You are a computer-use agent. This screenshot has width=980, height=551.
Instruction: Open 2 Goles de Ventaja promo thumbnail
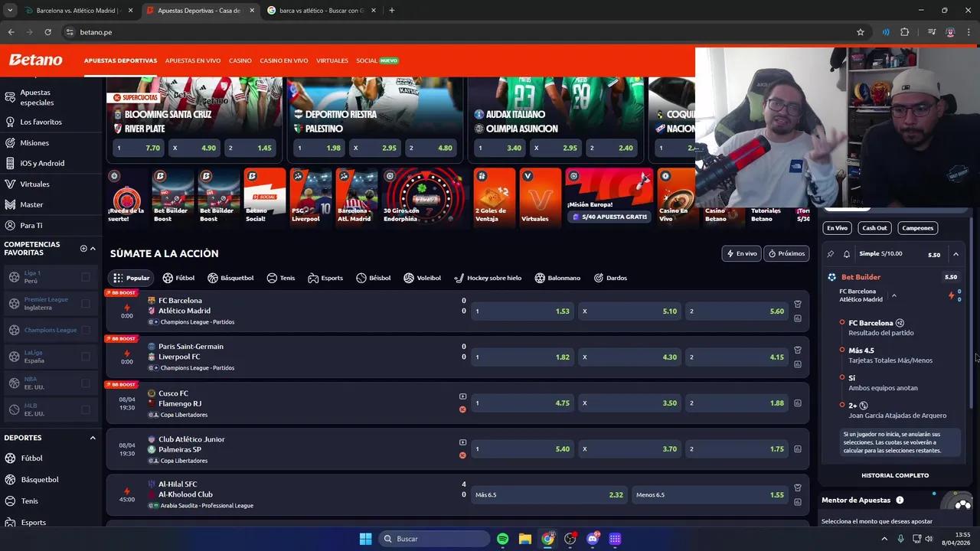click(494, 196)
